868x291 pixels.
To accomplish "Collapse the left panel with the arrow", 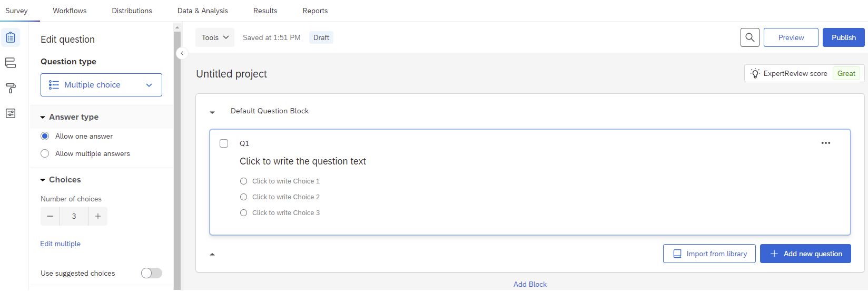I will click(x=182, y=53).
